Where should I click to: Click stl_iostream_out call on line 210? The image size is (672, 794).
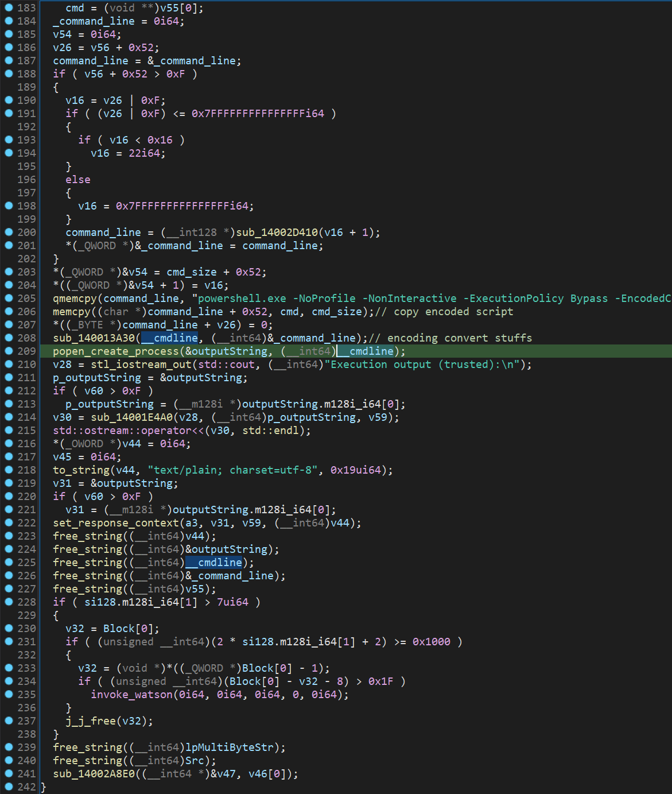(x=141, y=365)
